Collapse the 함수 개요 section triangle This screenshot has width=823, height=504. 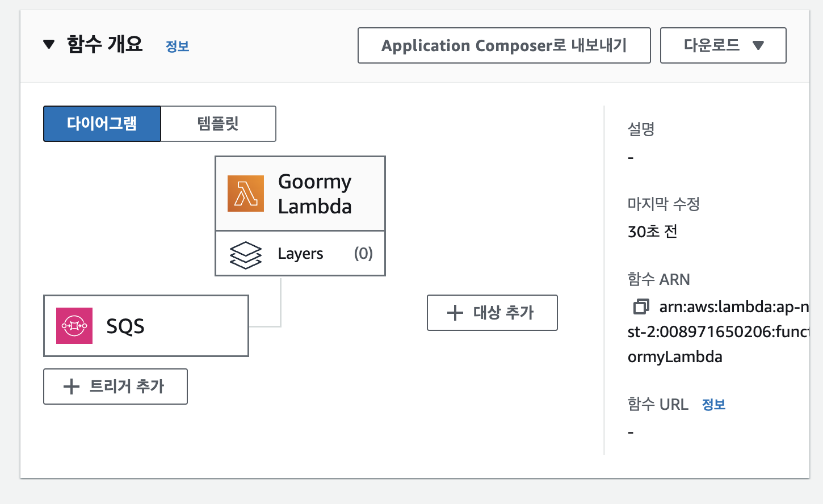tap(49, 44)
